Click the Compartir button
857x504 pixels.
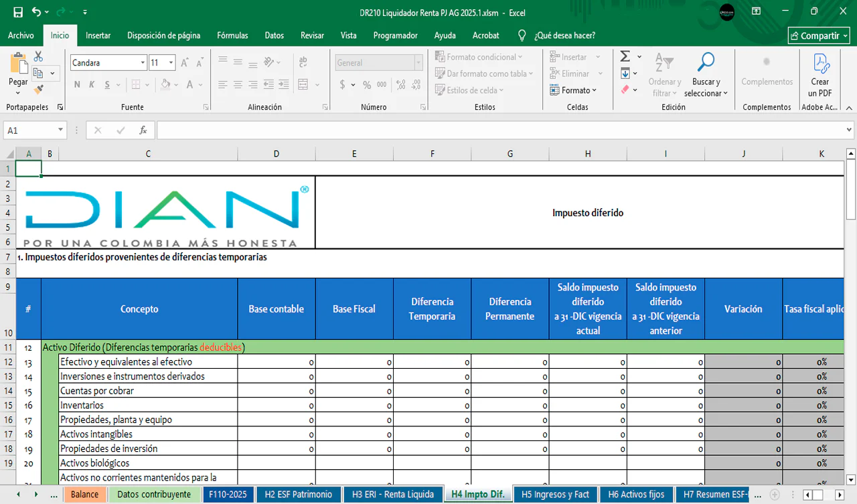pyautogui.click(x=820, y=36)
